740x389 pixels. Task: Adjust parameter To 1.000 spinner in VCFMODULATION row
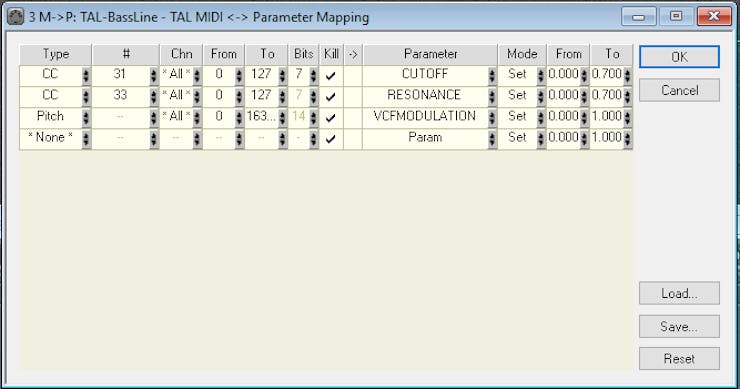[627, 118]
